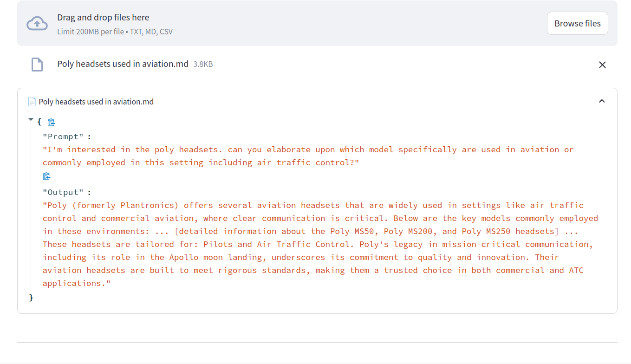Click the prompt text about poly headsets

click(x=308, y=156)
